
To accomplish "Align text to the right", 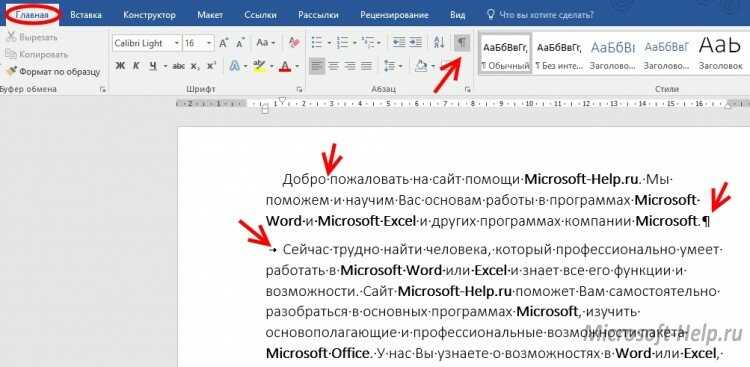I will (350, 66).
